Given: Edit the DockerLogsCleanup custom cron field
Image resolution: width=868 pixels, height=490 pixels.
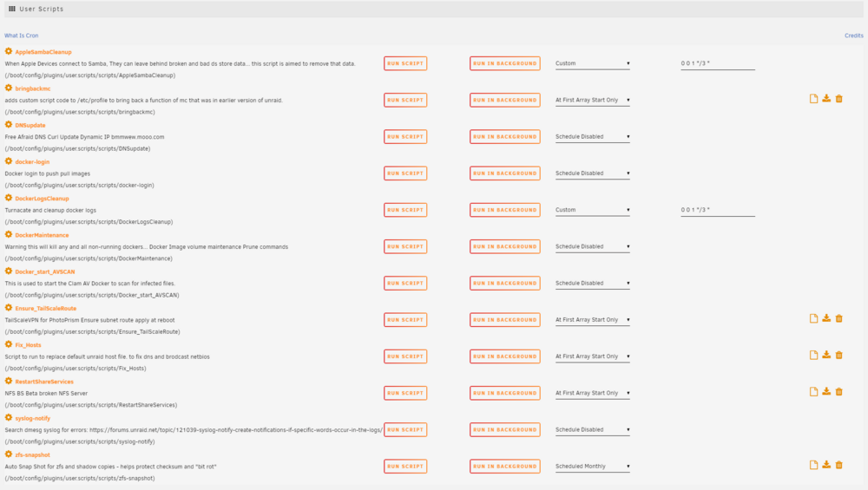Looking at the screenshot, I should click(718, 210).
